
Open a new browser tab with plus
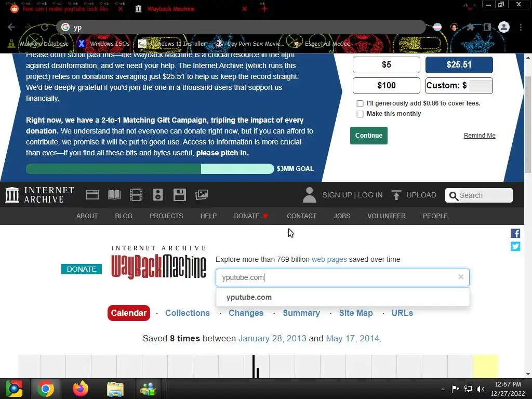point(264,9)
